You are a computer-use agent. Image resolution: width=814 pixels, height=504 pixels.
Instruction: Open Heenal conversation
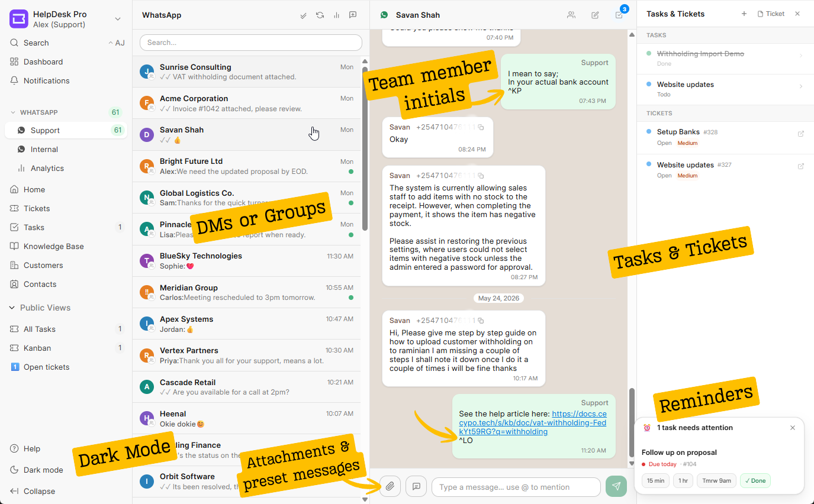coord(246,418)
